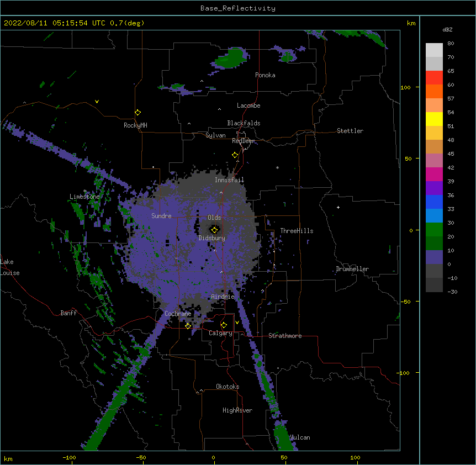Viewport: 476px width, 465px height.
Task: Select the Lacombe city label
Action: tap(248, 105)
